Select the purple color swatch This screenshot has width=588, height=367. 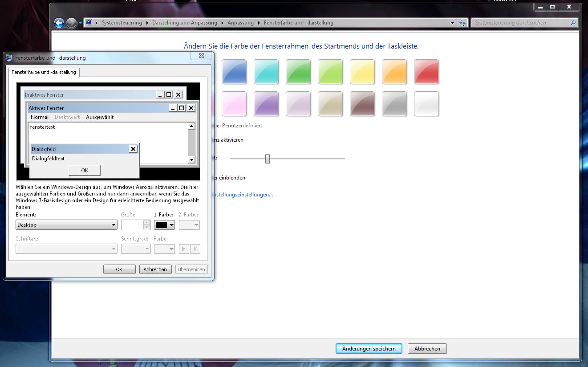coord(266,104)
